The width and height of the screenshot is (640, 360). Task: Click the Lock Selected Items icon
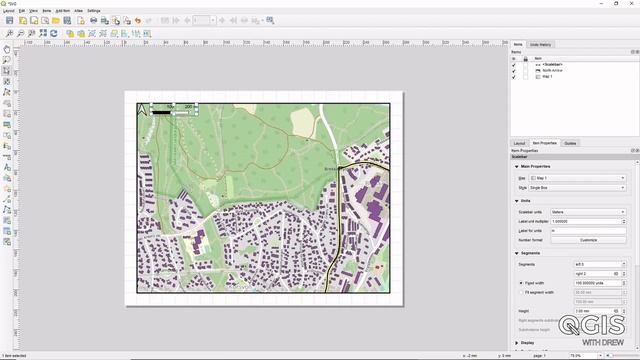(x=70, y=33)
